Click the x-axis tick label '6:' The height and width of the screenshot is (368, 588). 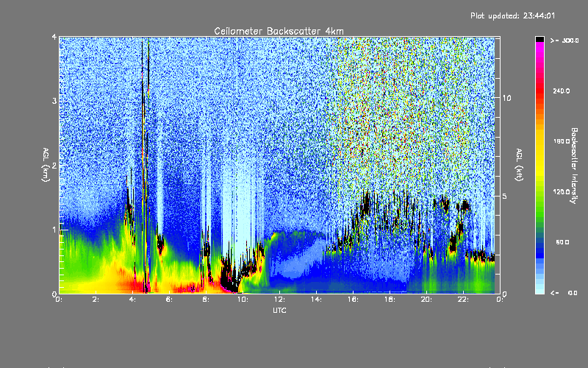(x=170, y=300)
